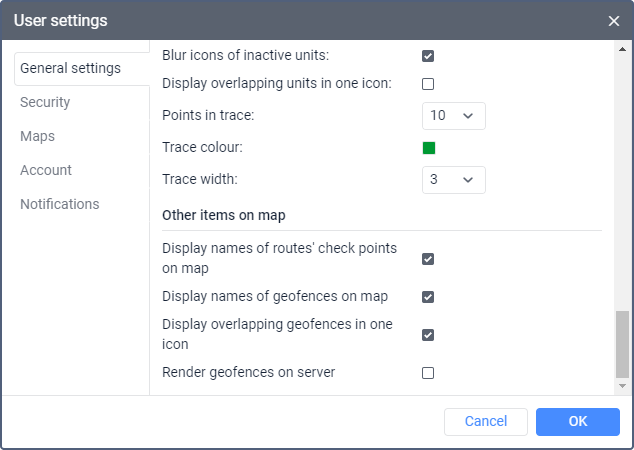The width and height of the screenshot is (634, 450).
Task: Expand the Trace width dropdown
Action: click(453, 180)
